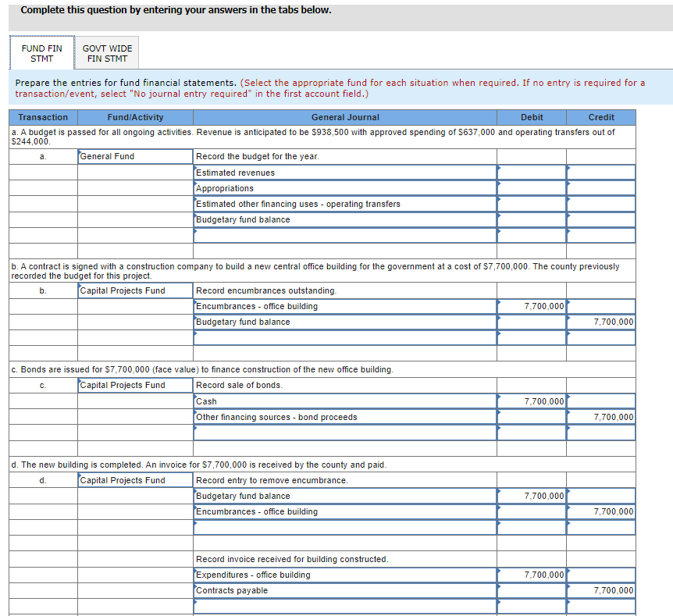The width and height of the screenshot is (673, 616).
Task: Open Other financing sources - bond proceeds field
Action: pyautogui.click(x=345, y=417)
